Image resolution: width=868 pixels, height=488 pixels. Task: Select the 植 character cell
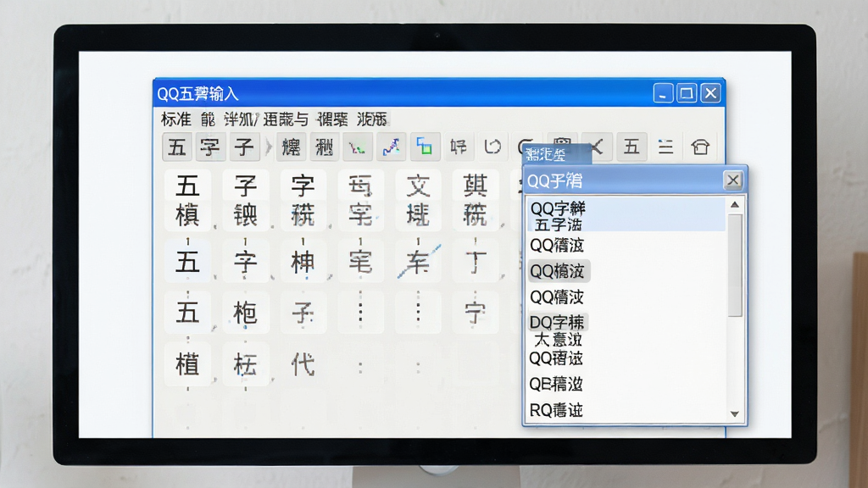187,364
